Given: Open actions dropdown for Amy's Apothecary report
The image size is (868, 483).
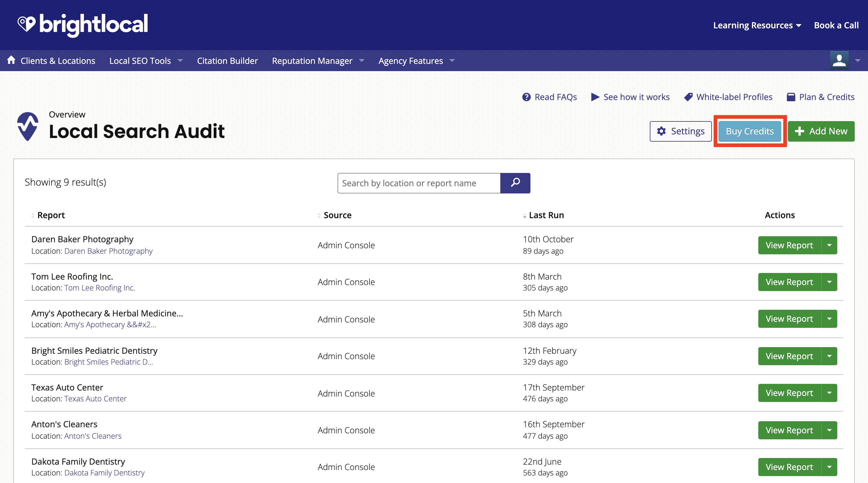Looking at the screenshot, I should click(x=829, y=318).
